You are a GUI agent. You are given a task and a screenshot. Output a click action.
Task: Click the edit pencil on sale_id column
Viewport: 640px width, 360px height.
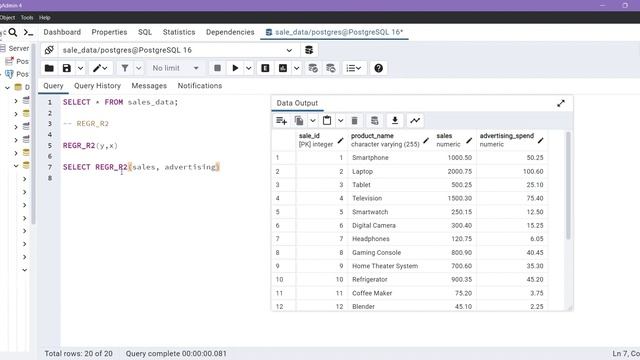[340, 140]
